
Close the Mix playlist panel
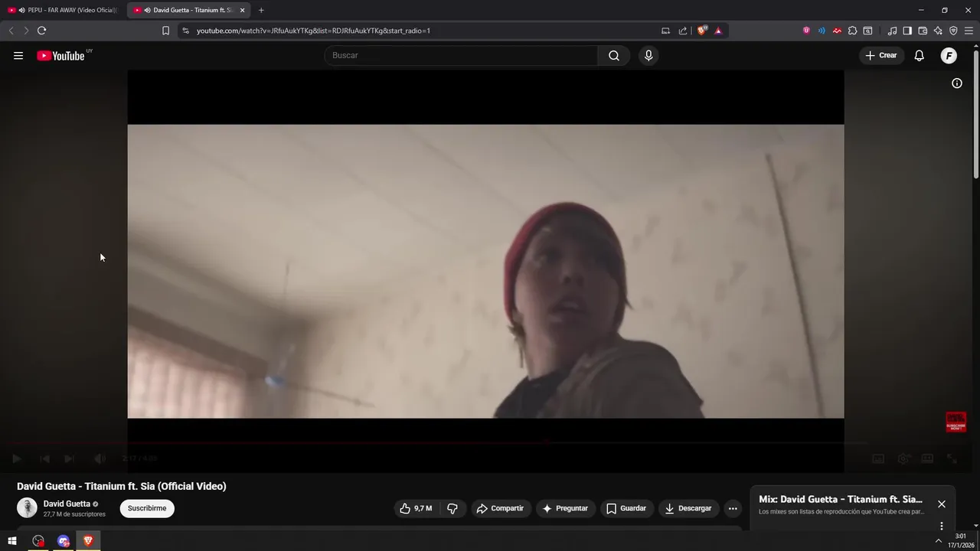click(942, 504)
